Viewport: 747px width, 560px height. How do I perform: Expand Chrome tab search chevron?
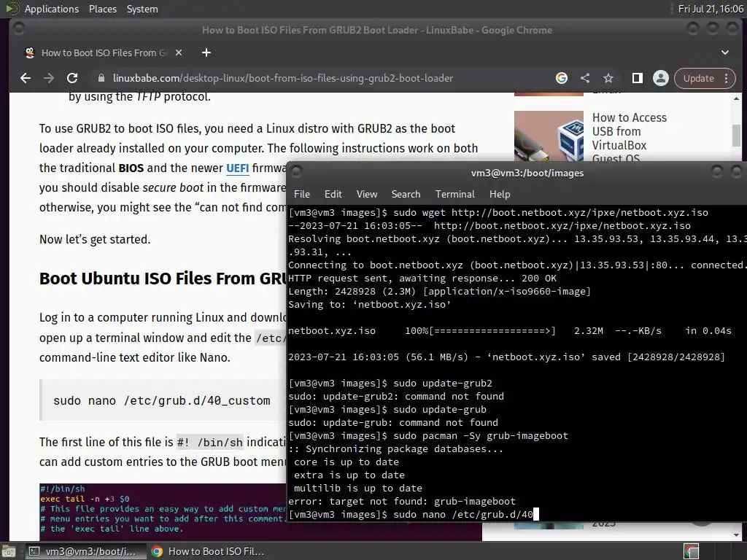(x=724, y=52)
